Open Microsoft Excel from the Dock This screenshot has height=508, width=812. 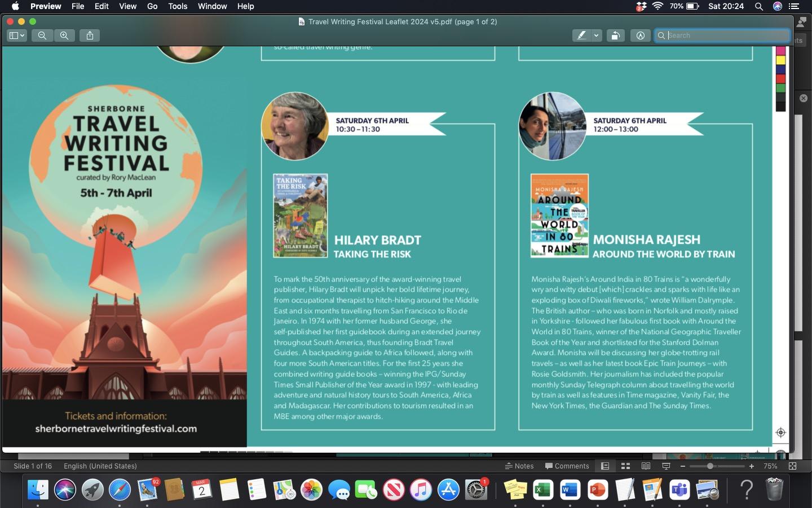tap(542, 489)
